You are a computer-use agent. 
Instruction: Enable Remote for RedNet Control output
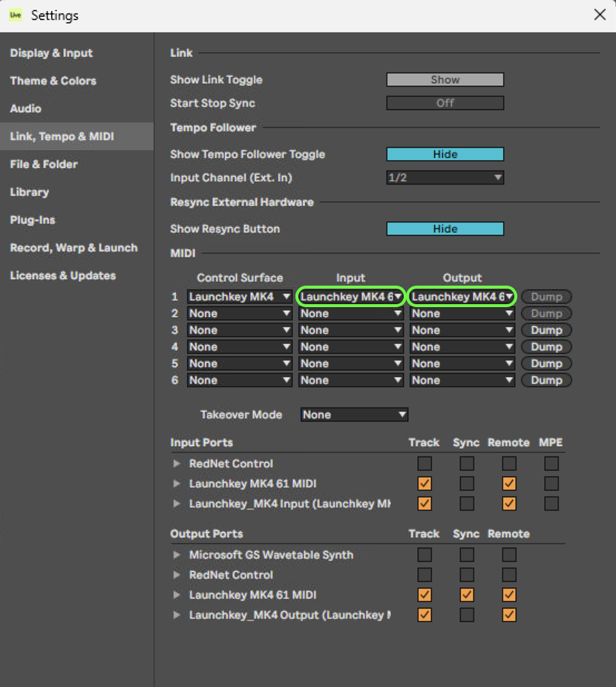tap(509, 575)
